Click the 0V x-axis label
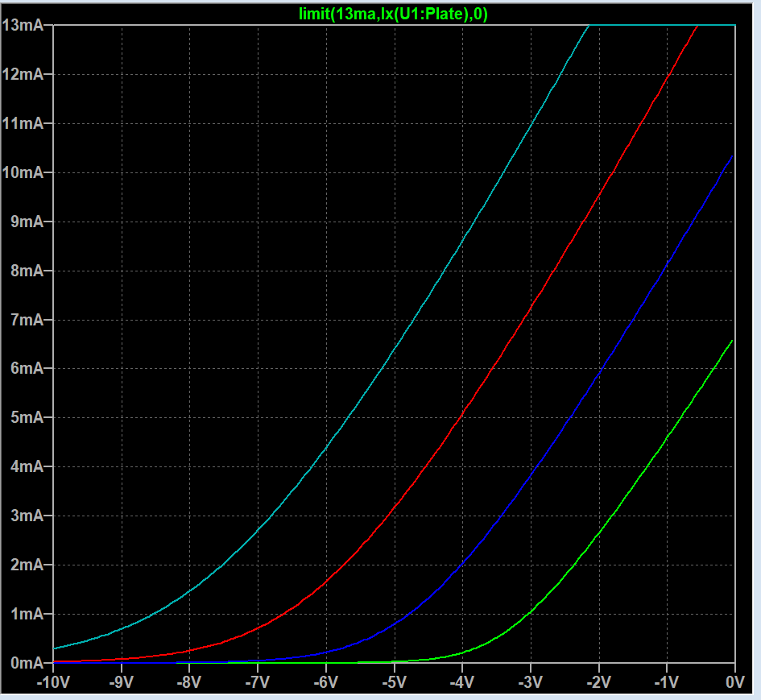 [x=735, y=682]
